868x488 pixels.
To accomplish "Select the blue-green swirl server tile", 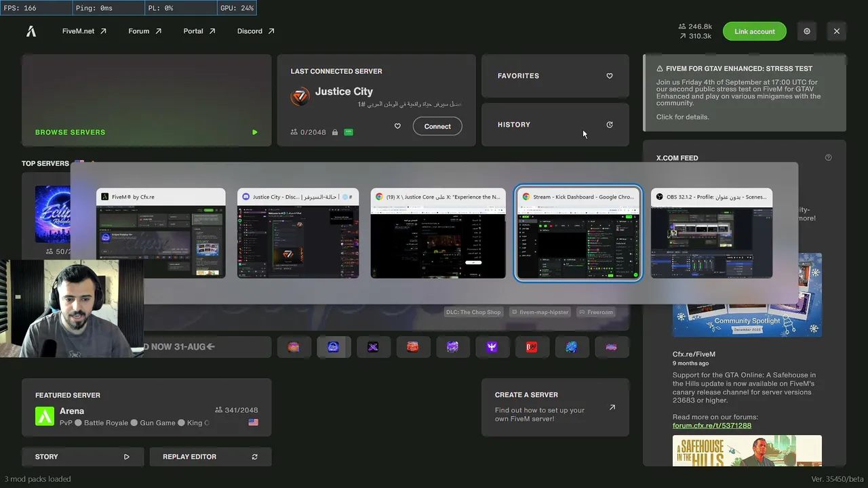I will coord(572,347).
